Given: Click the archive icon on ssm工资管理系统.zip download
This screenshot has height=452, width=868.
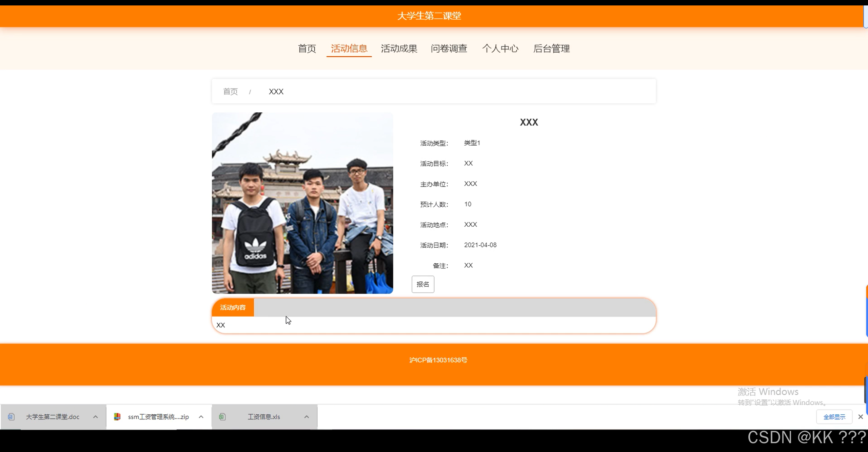Looking at the screenshot, I should (118, 416).
